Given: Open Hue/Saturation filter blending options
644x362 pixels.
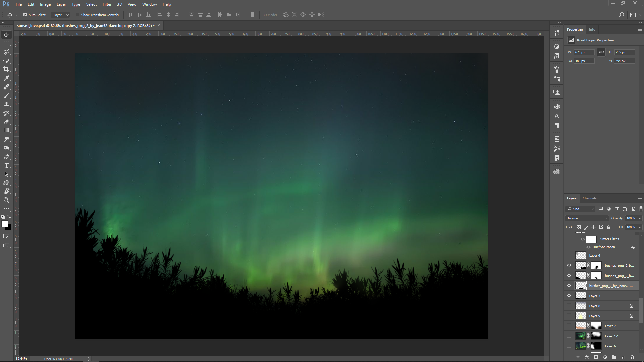Looking at the screenshot, I should pyautogui.click(x=633, y=247).
